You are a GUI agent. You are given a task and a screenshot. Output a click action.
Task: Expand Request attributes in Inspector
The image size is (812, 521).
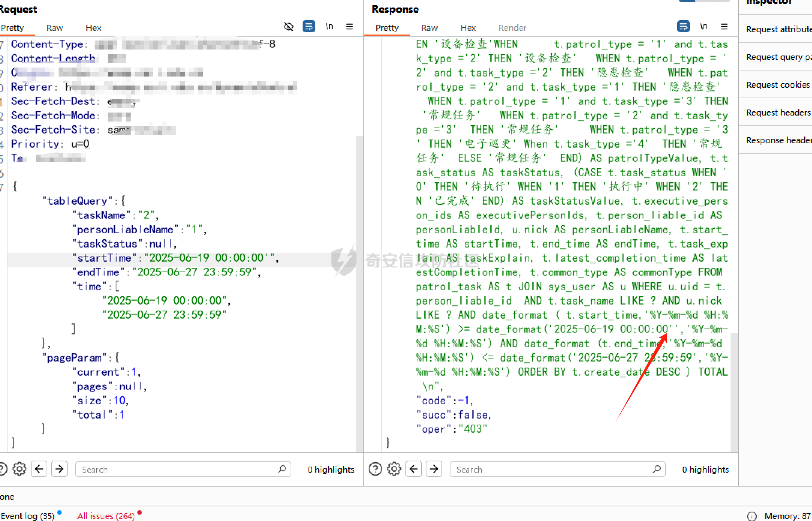(775, 29)
